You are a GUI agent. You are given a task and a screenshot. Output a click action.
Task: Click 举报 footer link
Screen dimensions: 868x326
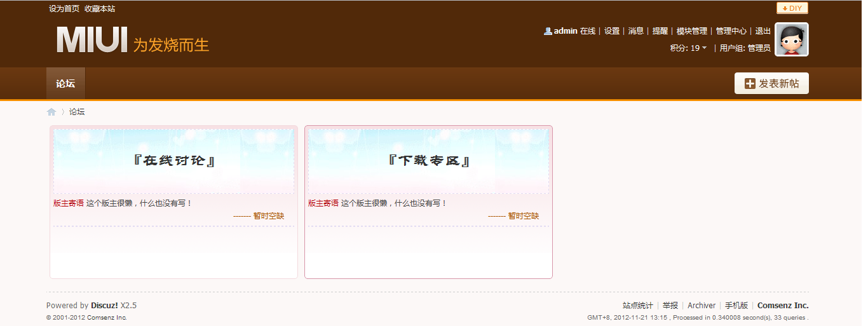[x=670, y=306]
